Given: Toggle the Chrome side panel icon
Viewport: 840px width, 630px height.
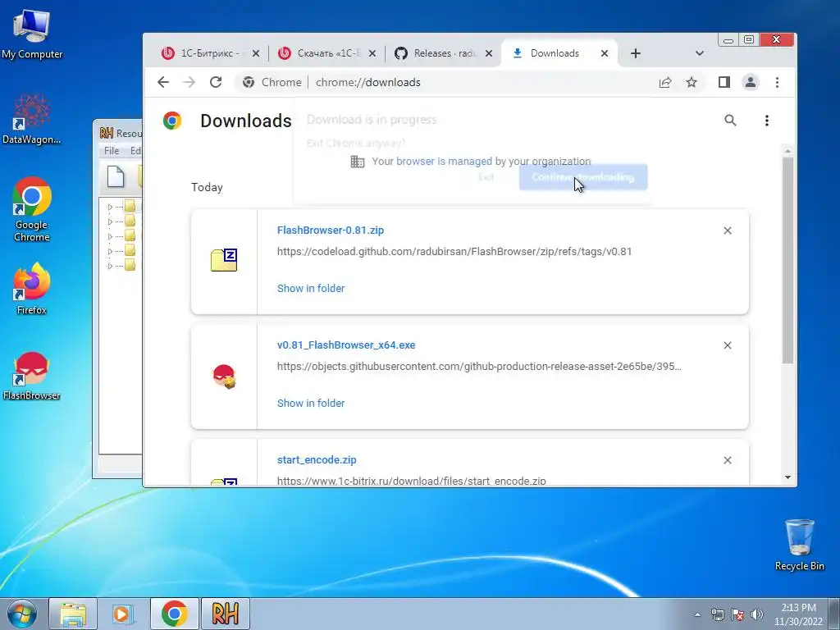Looking at the screenshot, I should pyautogui.click(x=724, y=82).
